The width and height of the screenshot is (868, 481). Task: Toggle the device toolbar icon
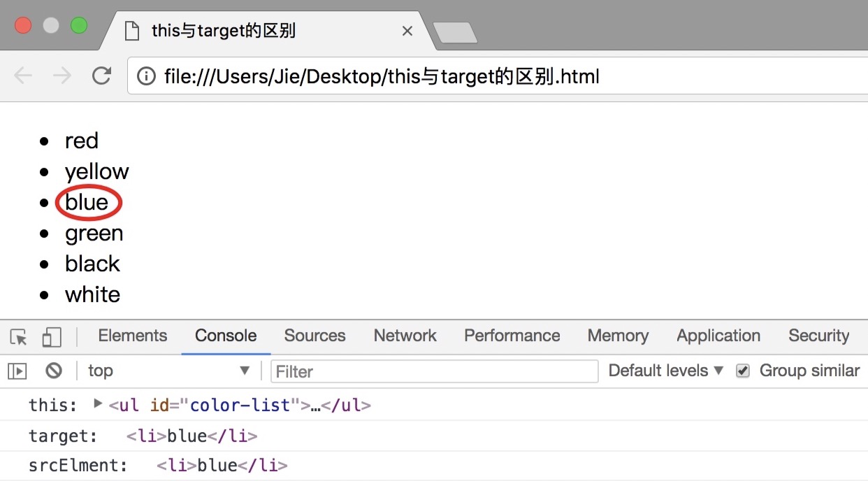tap(52, 337)
